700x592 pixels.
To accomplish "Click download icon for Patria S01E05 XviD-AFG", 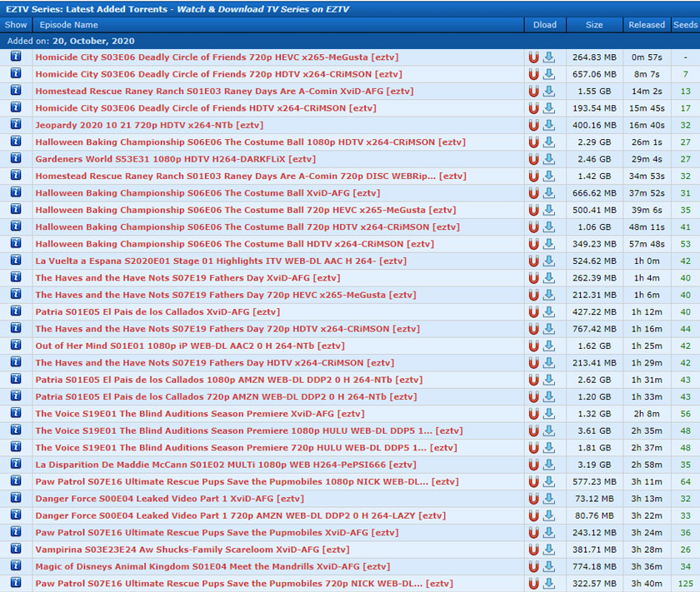I will [549, 312].
